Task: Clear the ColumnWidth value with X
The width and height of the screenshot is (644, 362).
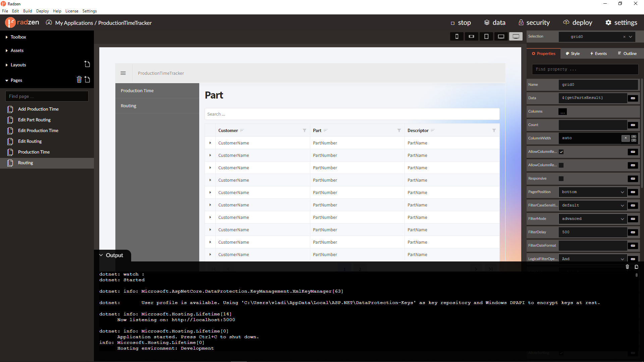Action: (x=626, y=138)
